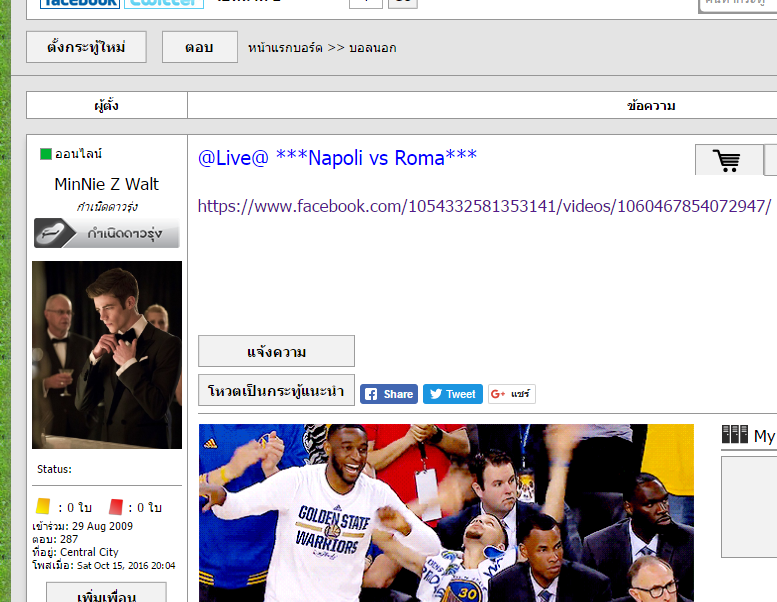777x602 pixels.
Task: Click the post date Sat Oct 15, 2016 20:04
Action: pyautogui.click(x=126, y=565)
